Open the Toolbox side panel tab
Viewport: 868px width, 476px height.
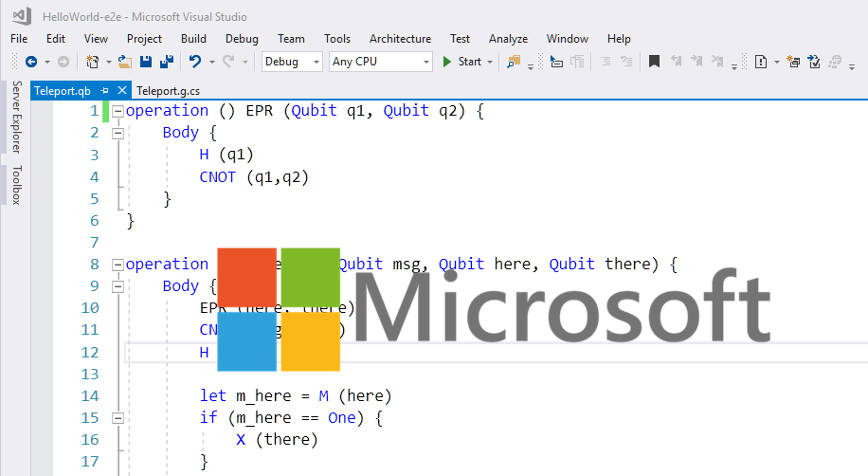click(x=17, y=185)
